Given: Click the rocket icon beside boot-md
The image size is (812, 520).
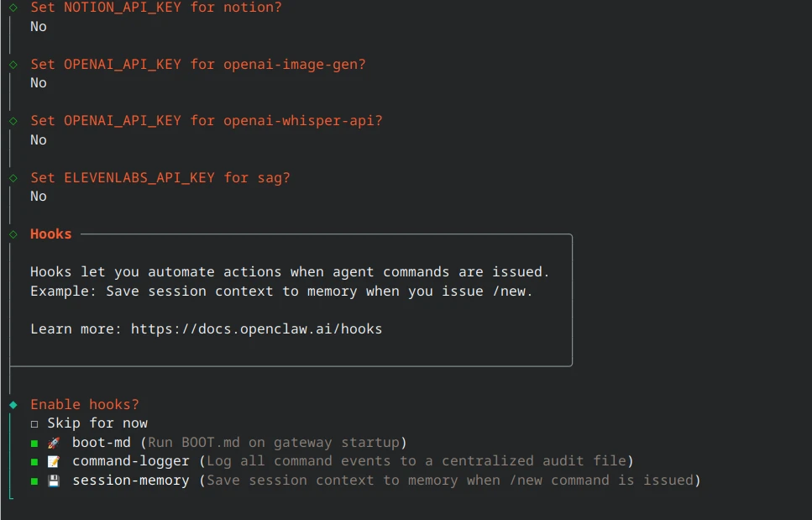Looking at the screenshot, I should coord(53,443).
